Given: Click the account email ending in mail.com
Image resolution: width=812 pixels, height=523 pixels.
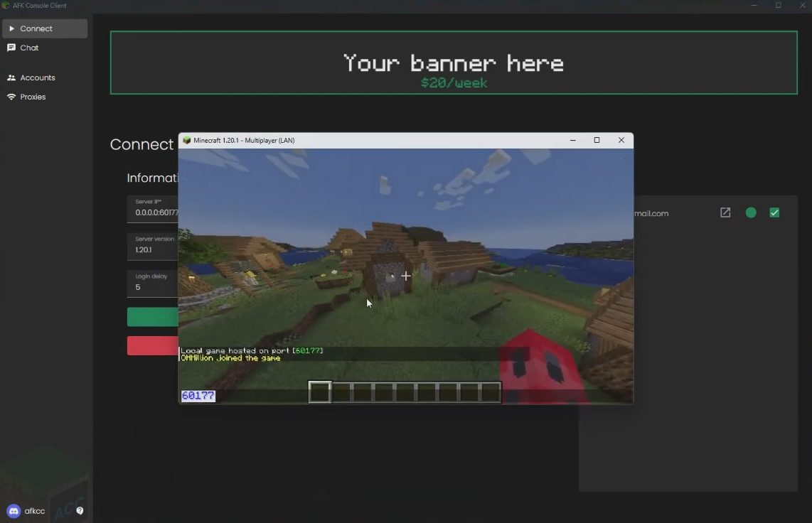Looking at the screenshot, I should pos(651,213).
